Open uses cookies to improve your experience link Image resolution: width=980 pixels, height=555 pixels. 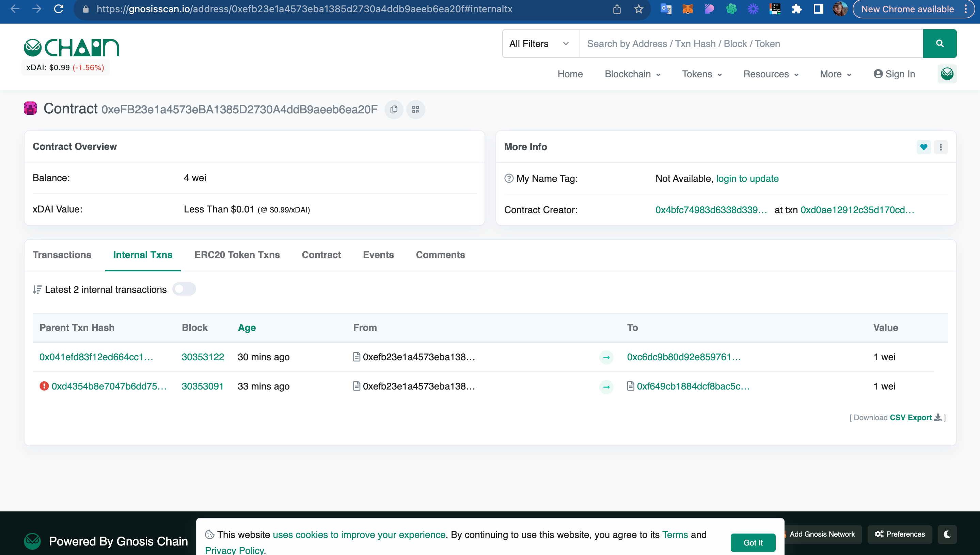(359, 535)
